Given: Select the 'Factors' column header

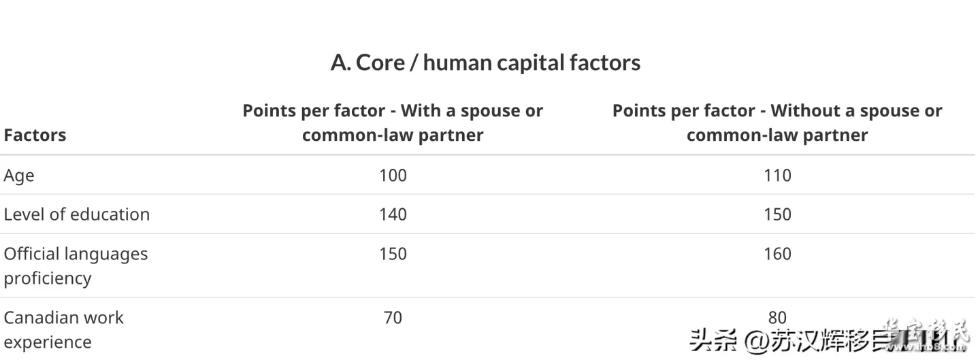Looking at the screenshot, I should point(35,135).
